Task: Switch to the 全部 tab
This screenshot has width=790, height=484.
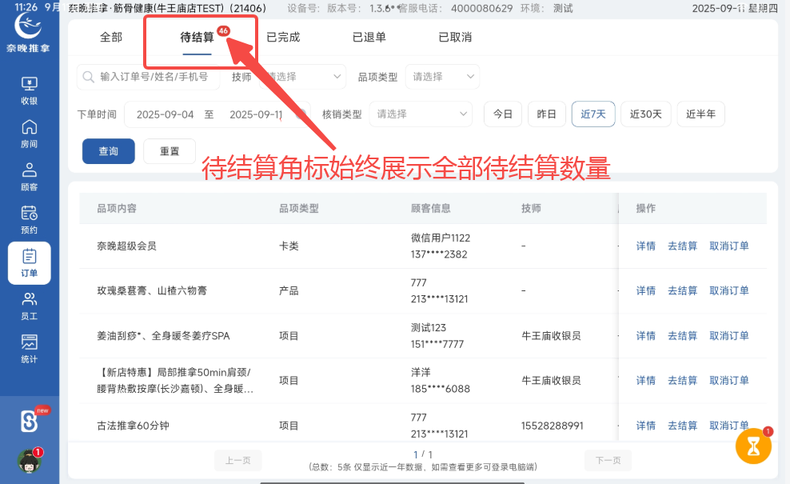Action: pos(111,38)
